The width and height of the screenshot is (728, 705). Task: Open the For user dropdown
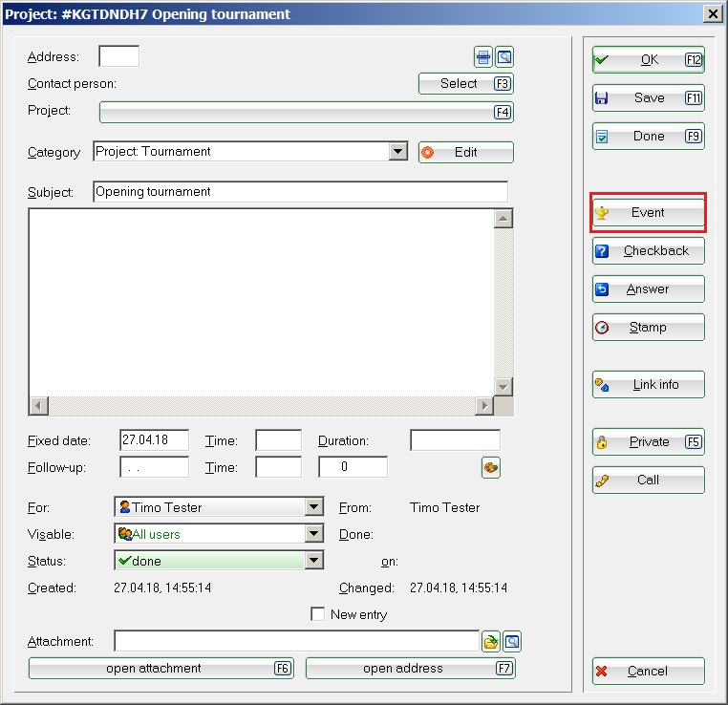click(313, 507)
